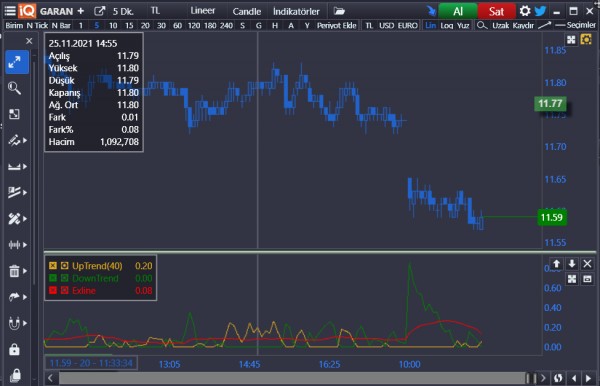Image resolution: width=600 pixels, height=386 pixels.
Task: Select the magnifier zoom tool in sidebar
Action: pos(15,88)
